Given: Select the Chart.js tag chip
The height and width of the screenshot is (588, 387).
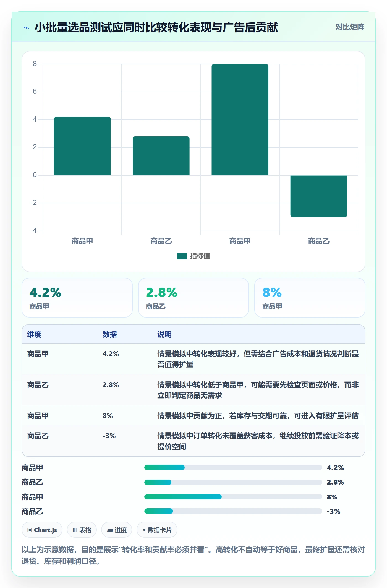Looking at the screenshot, I should [42, 530].
